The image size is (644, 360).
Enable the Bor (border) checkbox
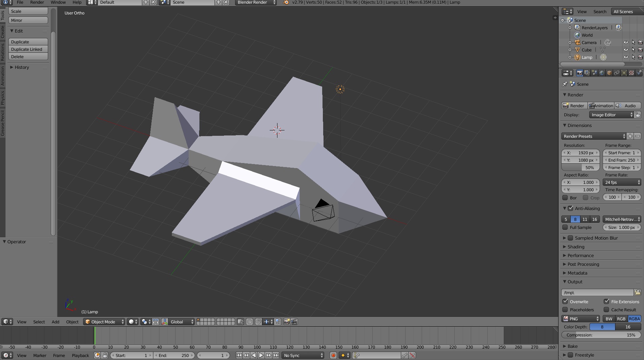tap(565, 198)
